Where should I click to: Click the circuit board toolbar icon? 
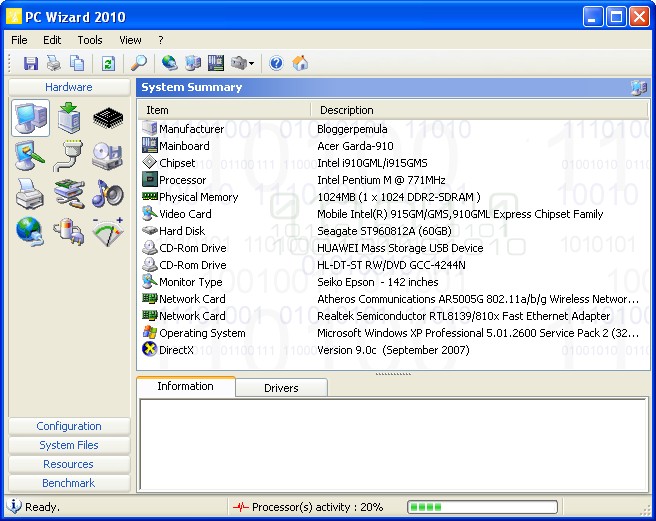[x=216, y=64]
